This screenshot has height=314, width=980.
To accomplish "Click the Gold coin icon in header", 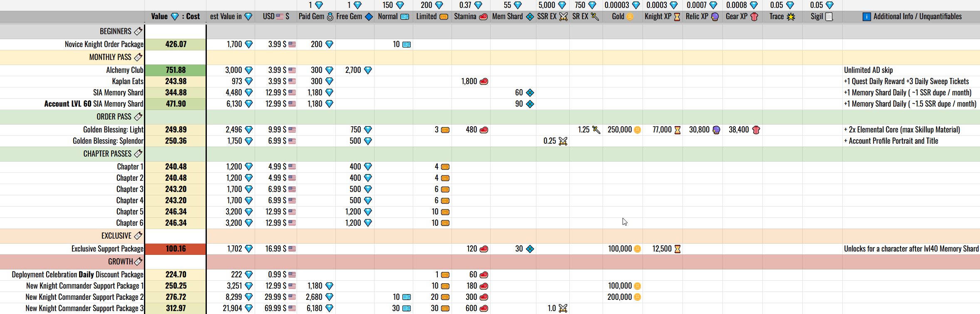I will (x=630, y=17).
